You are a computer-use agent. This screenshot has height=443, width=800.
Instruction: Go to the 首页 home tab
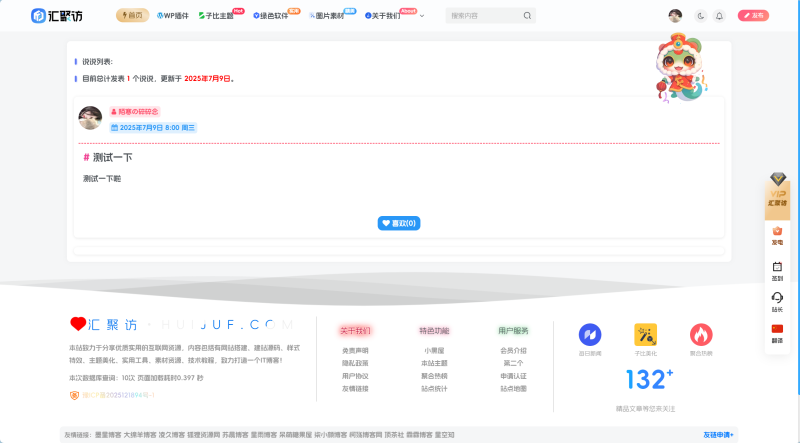point(133,16)
